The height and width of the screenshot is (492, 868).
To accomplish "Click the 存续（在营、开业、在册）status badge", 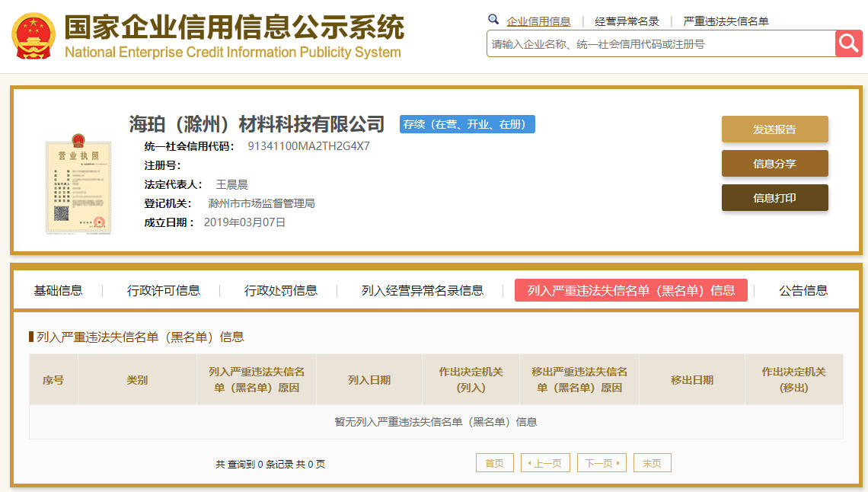I will pos(468,124).
